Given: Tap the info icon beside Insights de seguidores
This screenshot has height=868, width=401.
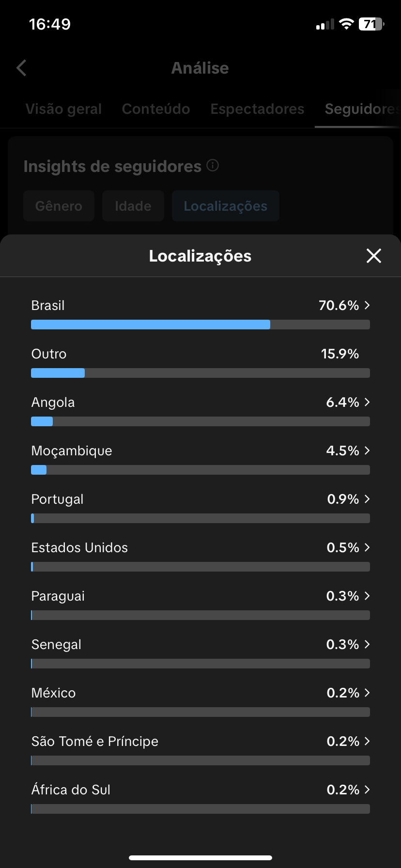Looking at the screenshot, I should [x=213, y=166].
